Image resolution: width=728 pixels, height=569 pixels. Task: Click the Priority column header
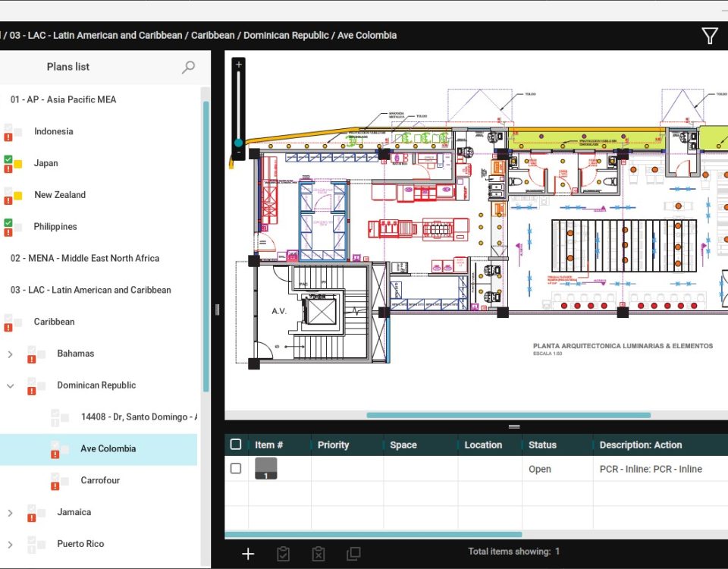tap(334, 445)
